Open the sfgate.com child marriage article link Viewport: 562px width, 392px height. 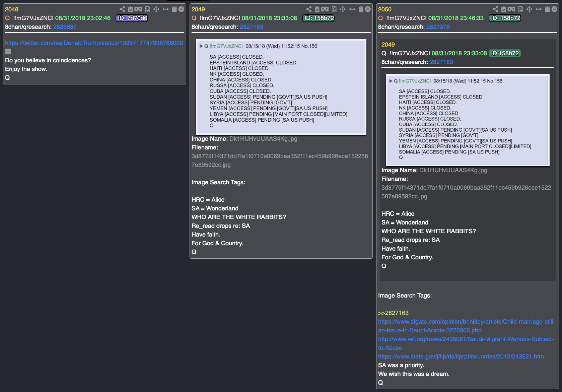pos(467,326)
